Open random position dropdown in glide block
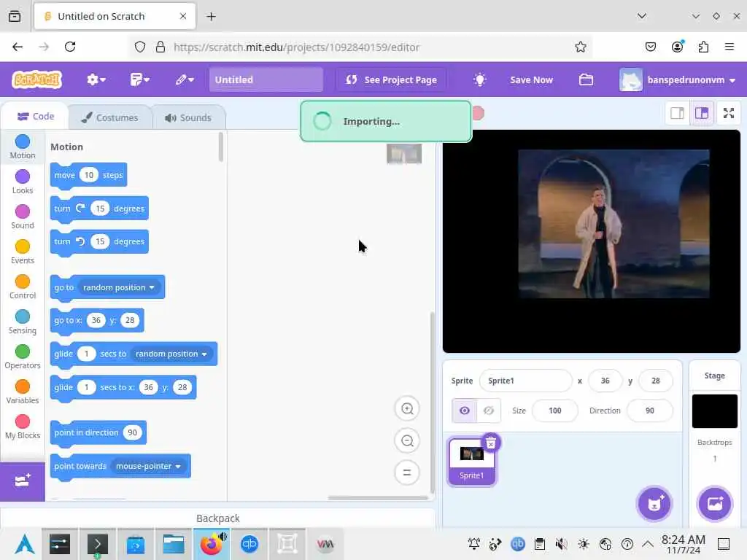This screenshot has height=560, width=747. tap(171, 354)
